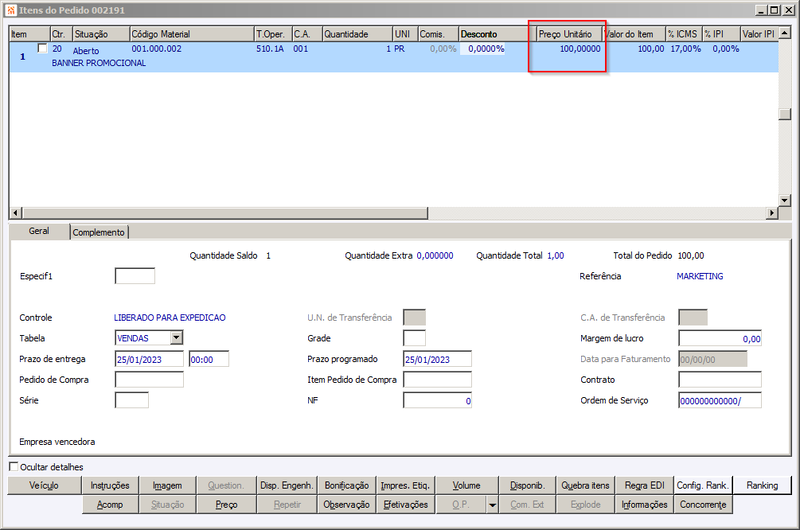800x530 pixels.
Task: Click the Efetivações button
Action: (406, 504)
